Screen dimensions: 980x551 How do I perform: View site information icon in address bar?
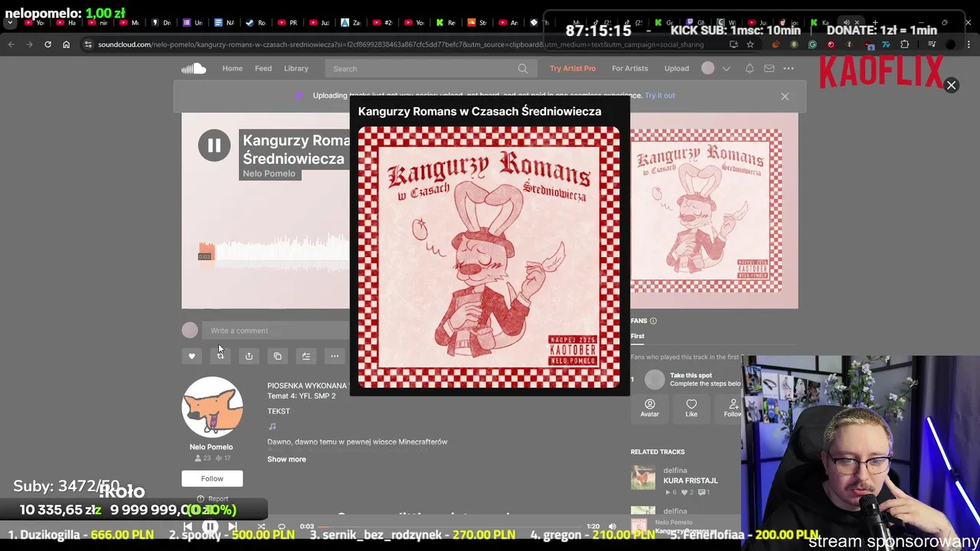[89, 44]
